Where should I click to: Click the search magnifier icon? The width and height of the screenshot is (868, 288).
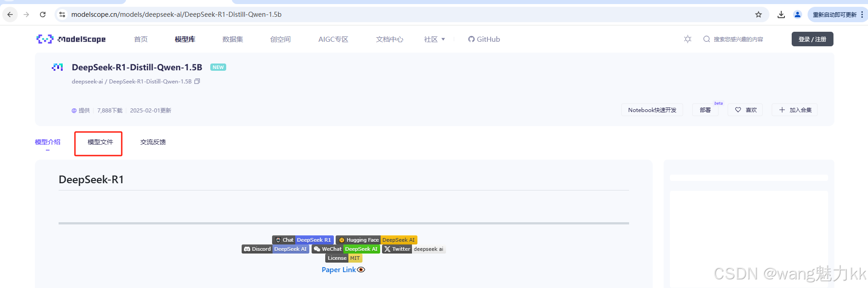(x=706, y=39)
